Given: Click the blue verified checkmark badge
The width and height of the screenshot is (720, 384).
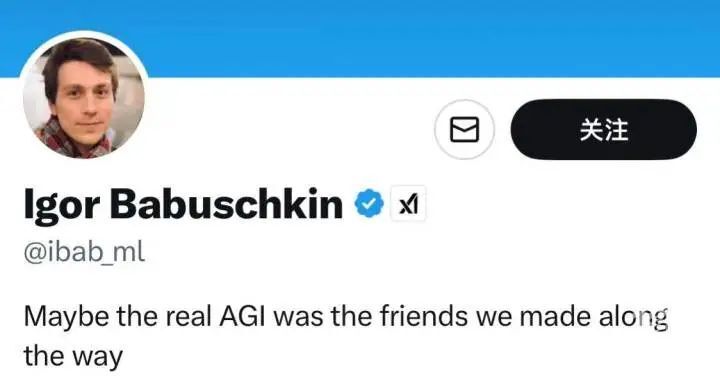Looking at the screenshot, I should coord(369,203).
